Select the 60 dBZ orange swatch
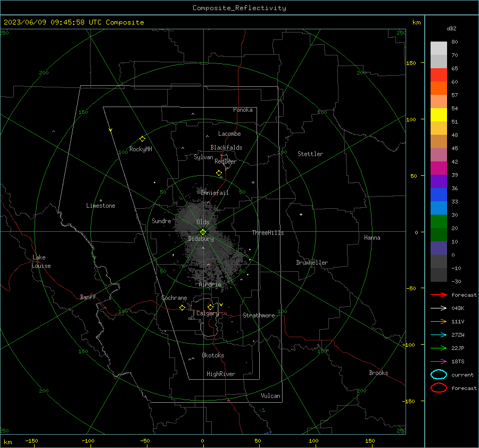The width and height of the screenshot is (479, 448). coord(439,88)
